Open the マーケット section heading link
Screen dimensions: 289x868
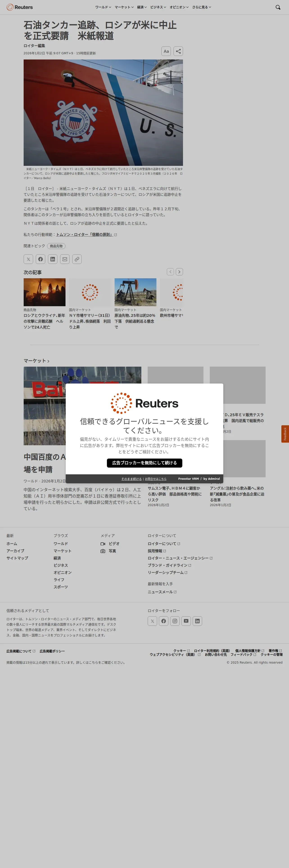pos(36,361)
